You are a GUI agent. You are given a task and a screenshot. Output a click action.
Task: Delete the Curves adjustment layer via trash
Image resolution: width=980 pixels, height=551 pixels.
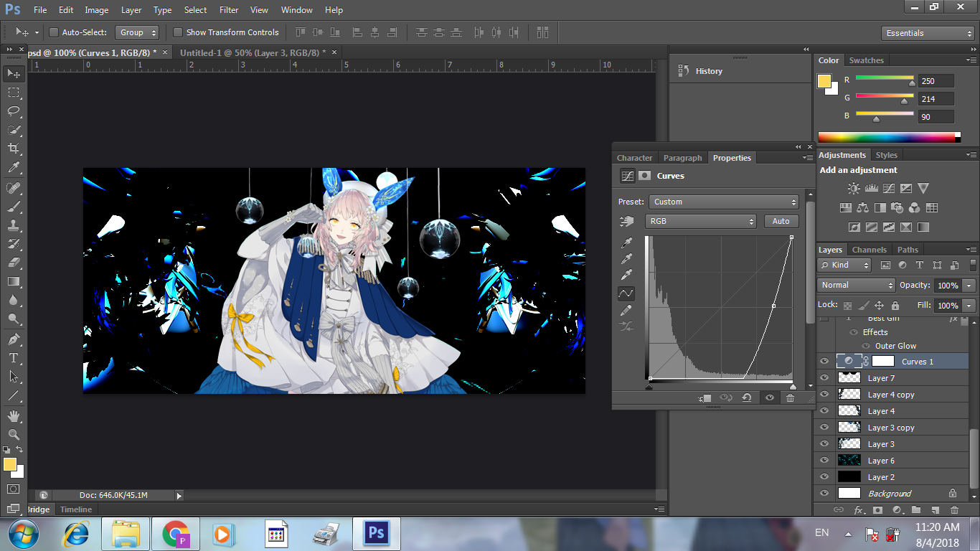[790, 397]
